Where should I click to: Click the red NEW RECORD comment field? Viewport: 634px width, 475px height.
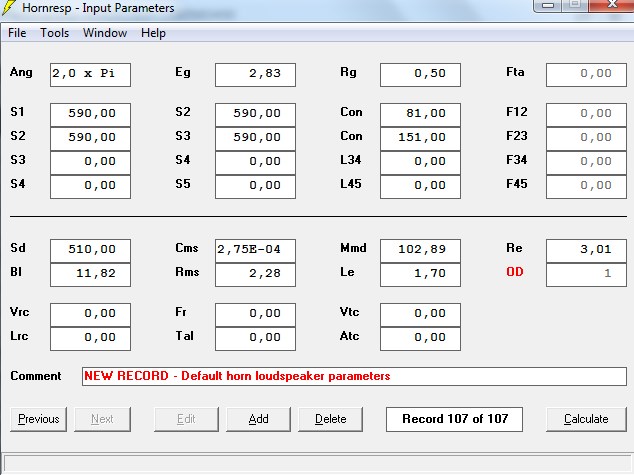click(x=354, y=376)
